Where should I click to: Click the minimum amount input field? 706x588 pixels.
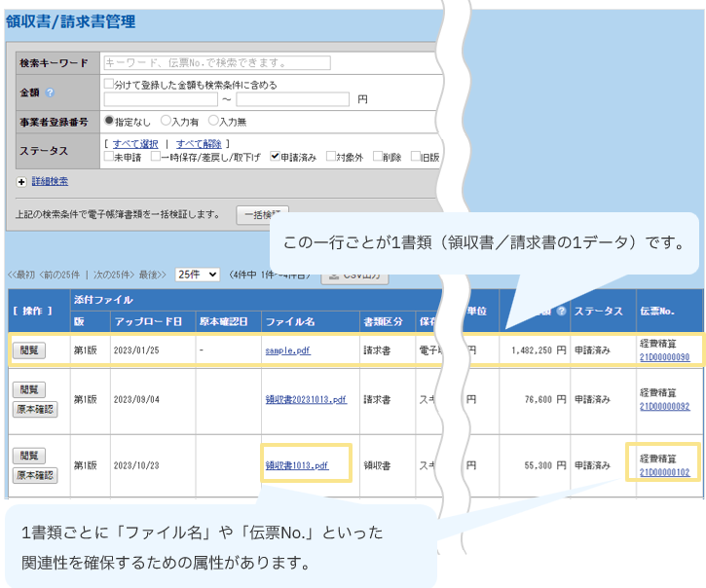point(161,99)
